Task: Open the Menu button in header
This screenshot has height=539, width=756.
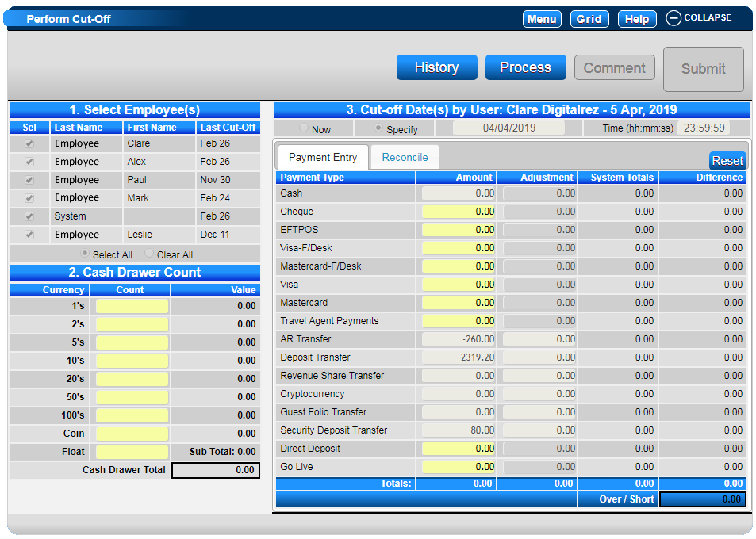Action: (542, 19)
